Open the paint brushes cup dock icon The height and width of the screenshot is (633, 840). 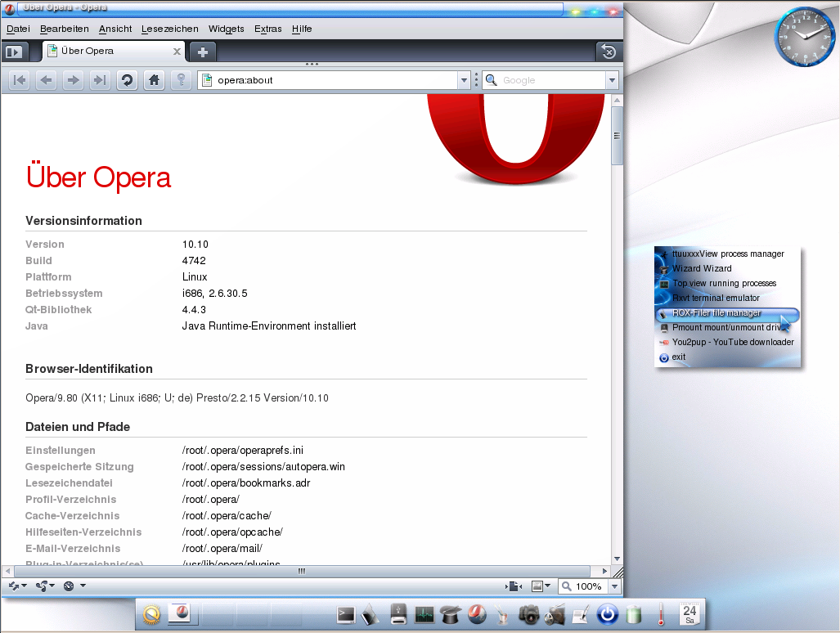(x=502, y=615)
